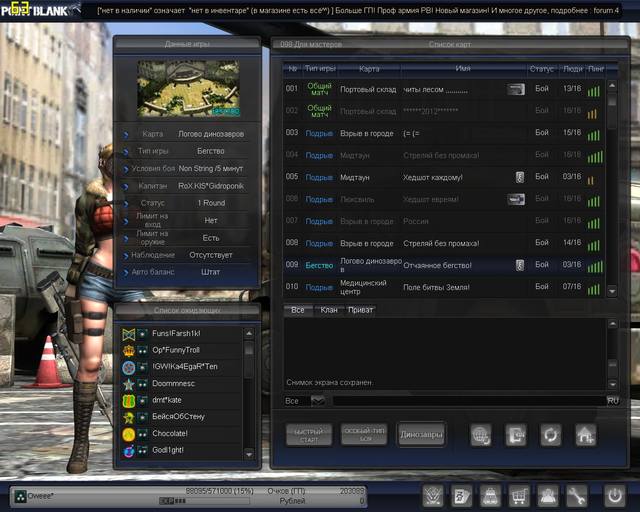Click the invite/leave room icon beside the globe
640x512 pixels.
point(516,435)
